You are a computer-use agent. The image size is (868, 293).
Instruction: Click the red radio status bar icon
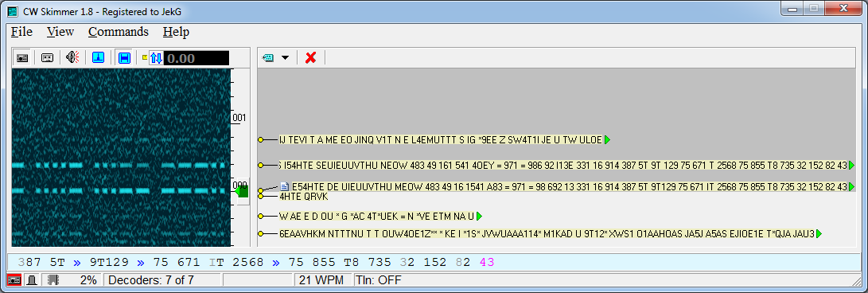pyautogui.click(x=14, y=280)
